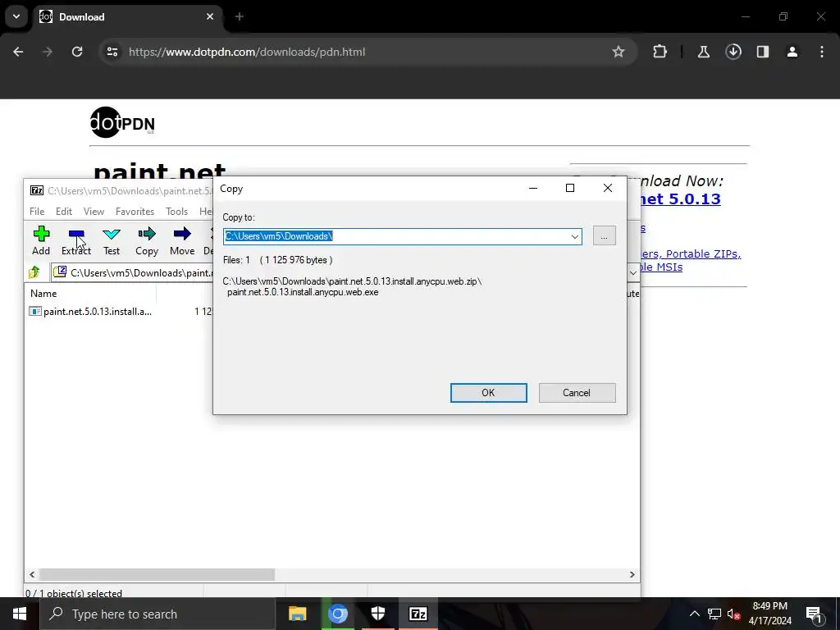Open File Explorer from the taskbar

(297, 614)
